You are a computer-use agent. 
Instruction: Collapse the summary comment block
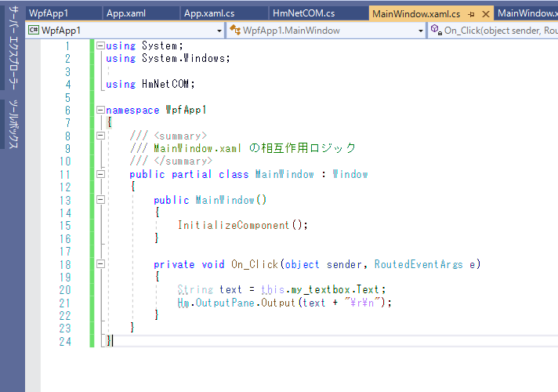(100, 136)
